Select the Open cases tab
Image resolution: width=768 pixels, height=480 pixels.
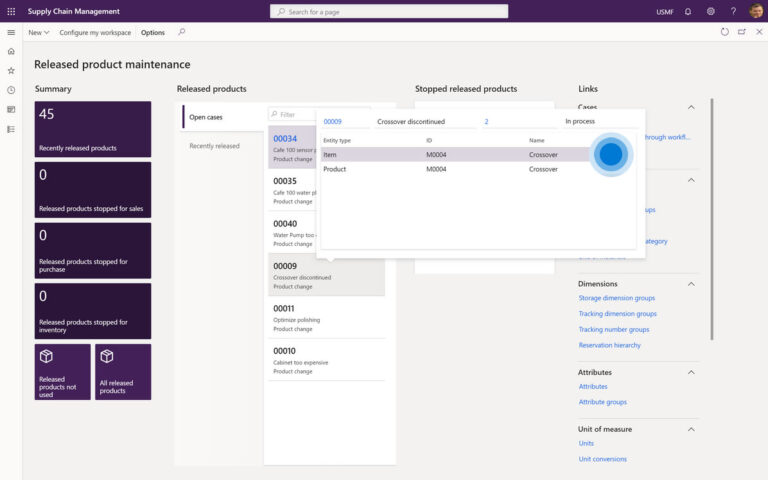click(223, 117)
